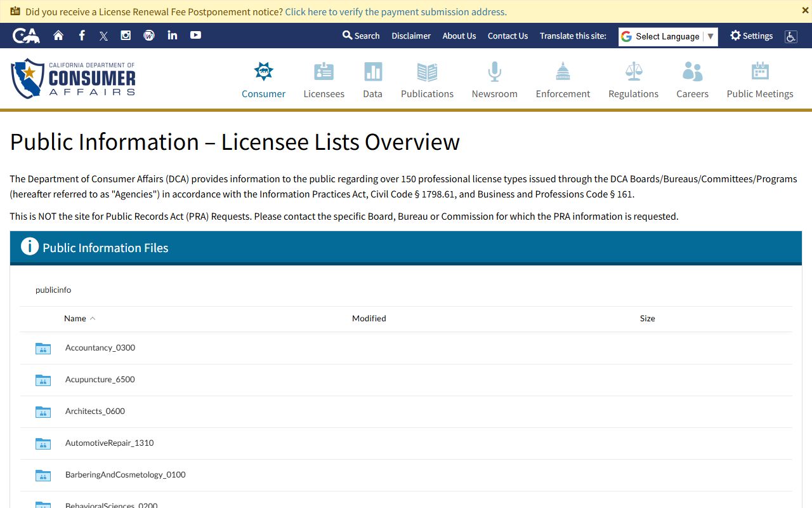812x508 pixels.
Task: Select the Consumer navigation item
Action: (263, 80)
